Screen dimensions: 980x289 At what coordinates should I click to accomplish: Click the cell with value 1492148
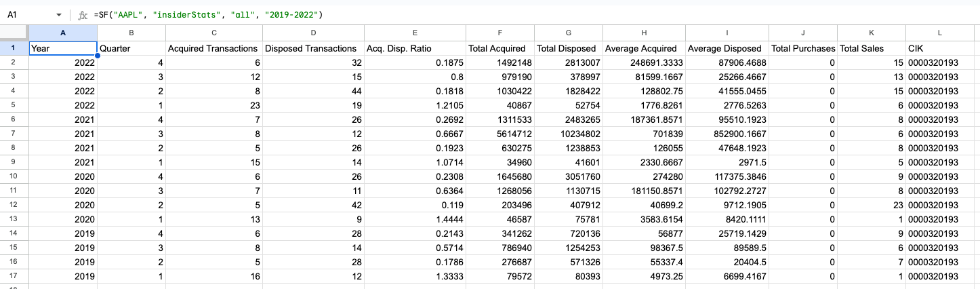[x=500, y=62]
